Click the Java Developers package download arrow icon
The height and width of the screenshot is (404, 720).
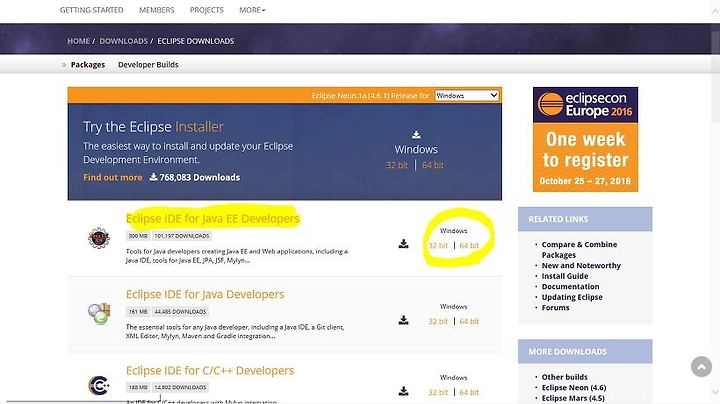[404, 320]
